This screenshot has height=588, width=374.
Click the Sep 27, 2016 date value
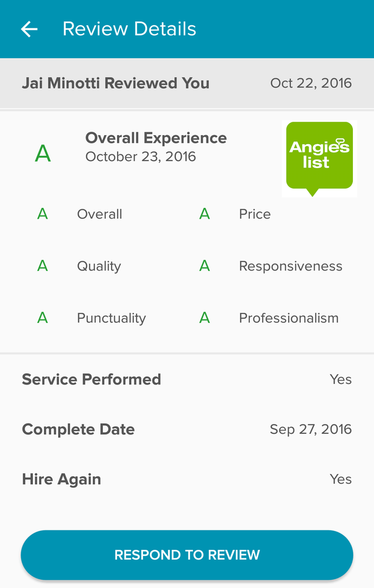point(310,429)
